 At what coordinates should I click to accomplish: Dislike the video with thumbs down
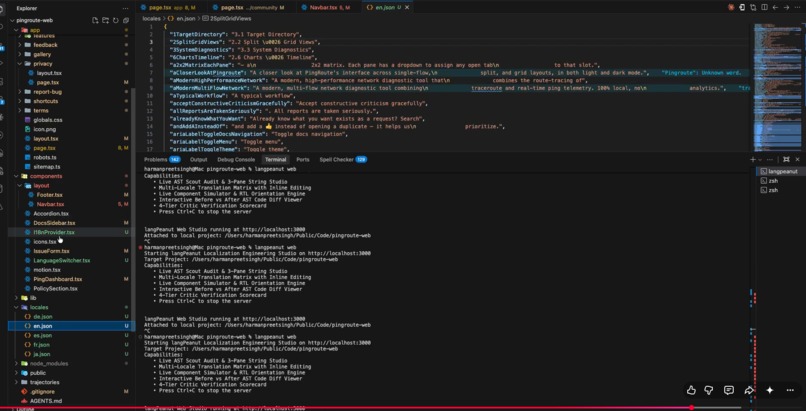pos(709,390)
